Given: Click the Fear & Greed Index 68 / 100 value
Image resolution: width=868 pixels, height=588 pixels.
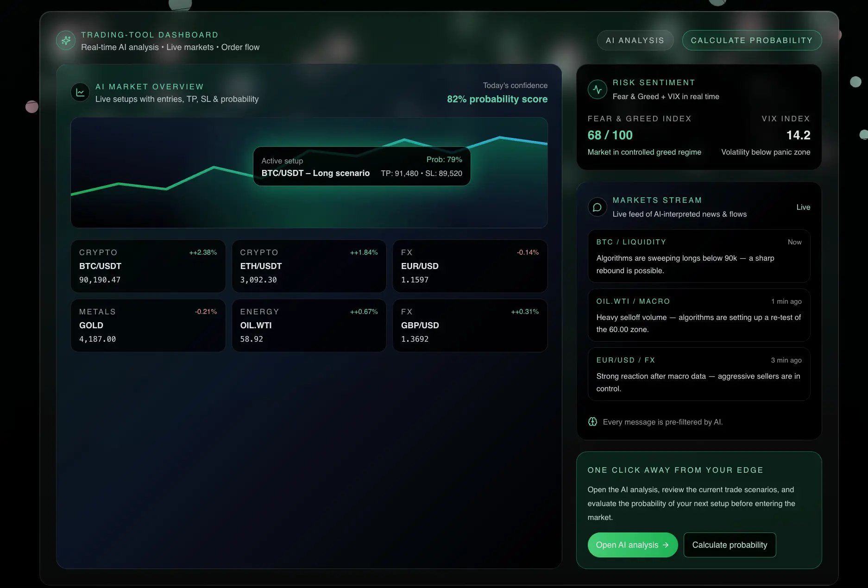Looking at the screenshot, I should tap(610, 135).
